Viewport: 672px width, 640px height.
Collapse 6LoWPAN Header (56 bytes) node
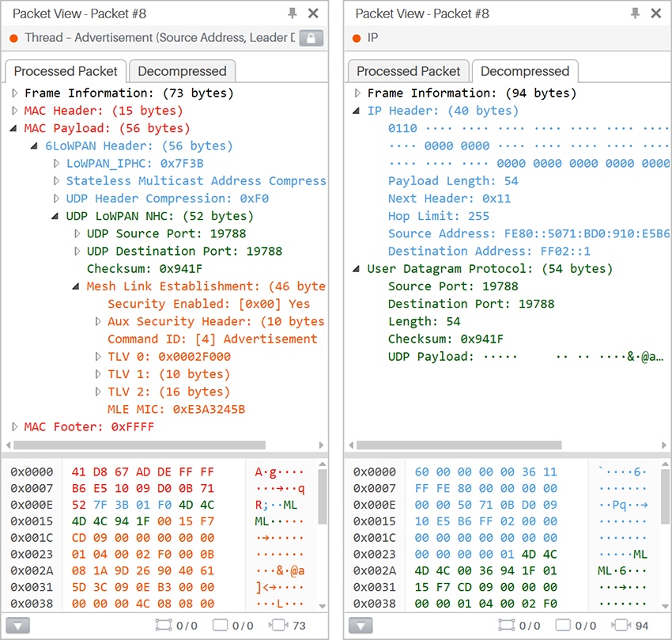pos(34,146)
